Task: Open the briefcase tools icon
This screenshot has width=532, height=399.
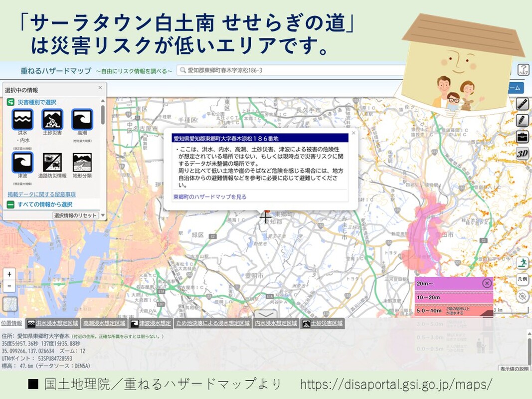Action: tap(522, 137)
